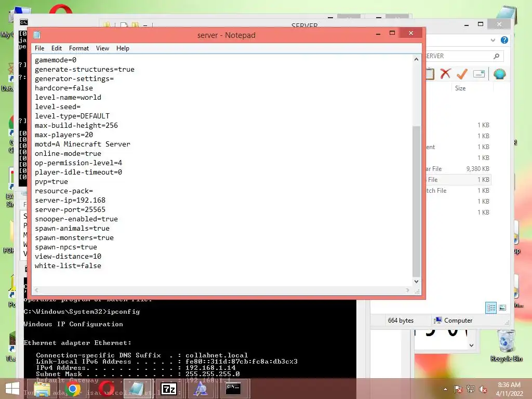Click the search magnifier in Explorer

(496, 56)
